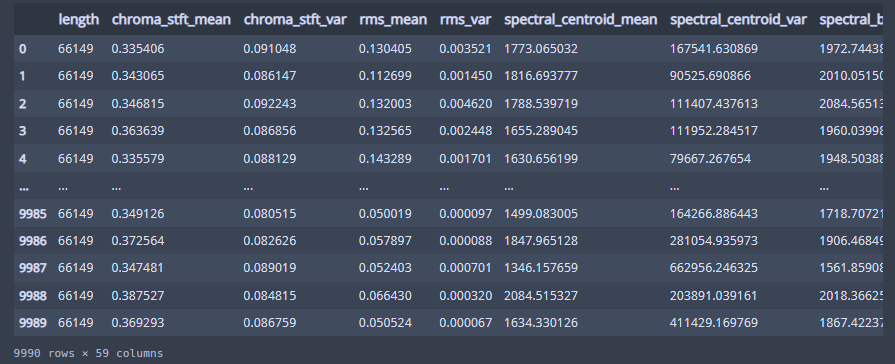
Task: Select row index 0
Action: click(23, 49)
